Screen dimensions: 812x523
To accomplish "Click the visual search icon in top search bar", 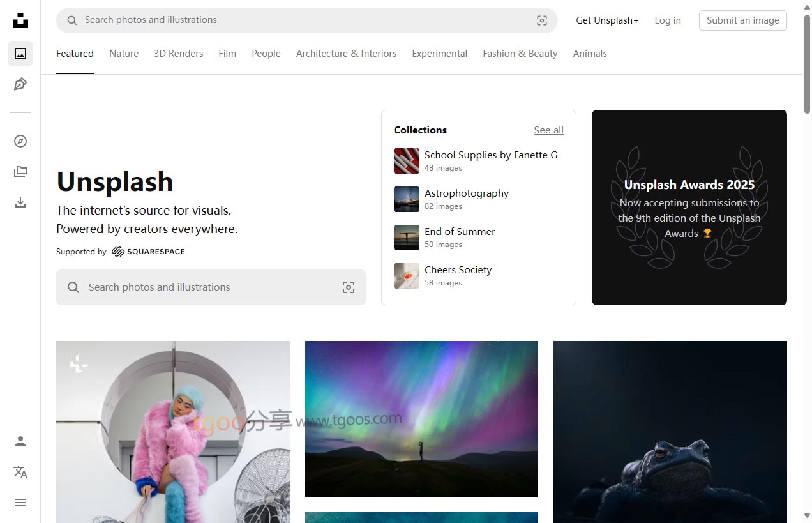I will coord(542,20).
